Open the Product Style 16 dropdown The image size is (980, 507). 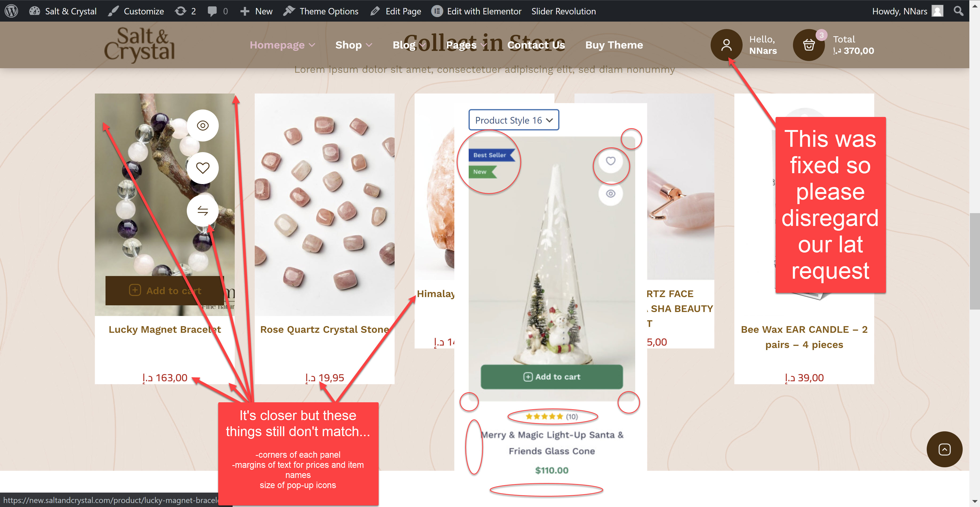tap(514, 120)
